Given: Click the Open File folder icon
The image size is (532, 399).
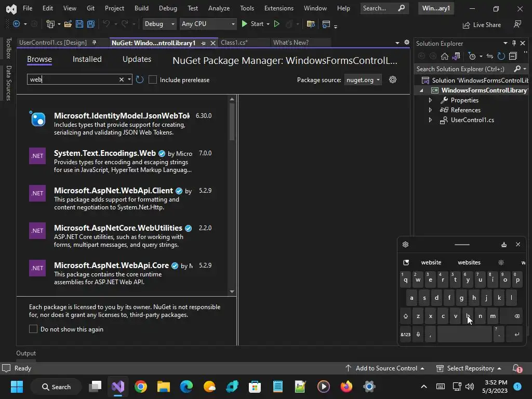Looking at the screenshot, I should pyautogui.click(x=68, y=24).
